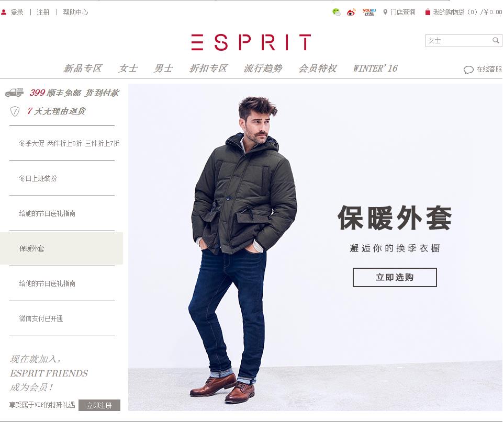
Task: Open the Youku video icon
Action: click(368, 12)
